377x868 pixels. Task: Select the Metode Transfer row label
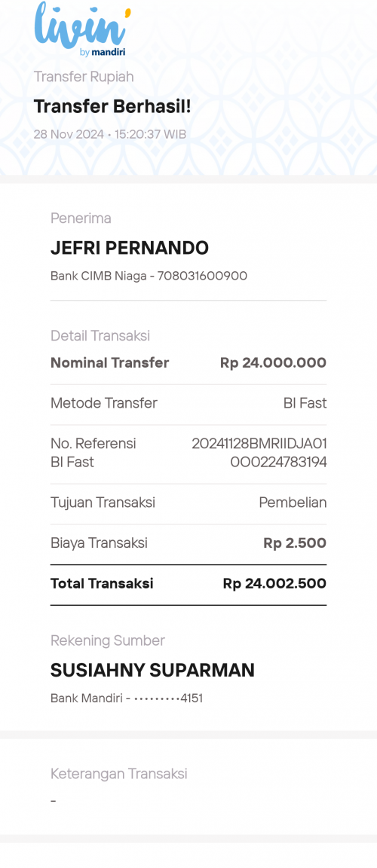click(x=104, y=403)
